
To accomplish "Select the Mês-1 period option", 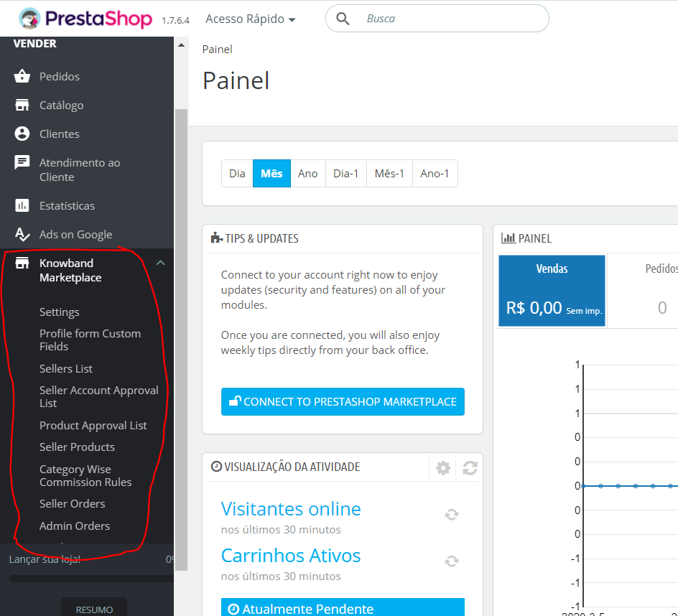I will coord(389,174).
